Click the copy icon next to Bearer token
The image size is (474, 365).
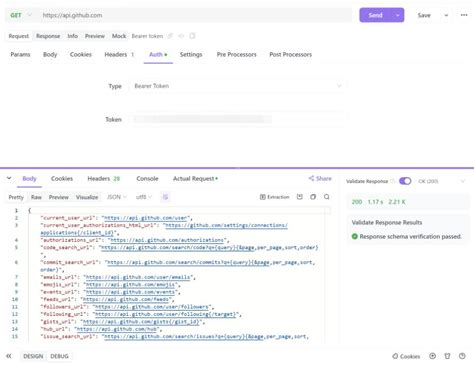[192, 36]
